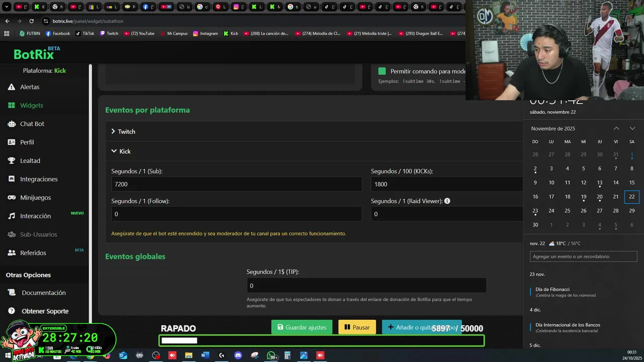Image resolution: width=644 pixels, height=362 pixels.
Task: Expand the Twitch events section
Action: (x=314, y=131)
